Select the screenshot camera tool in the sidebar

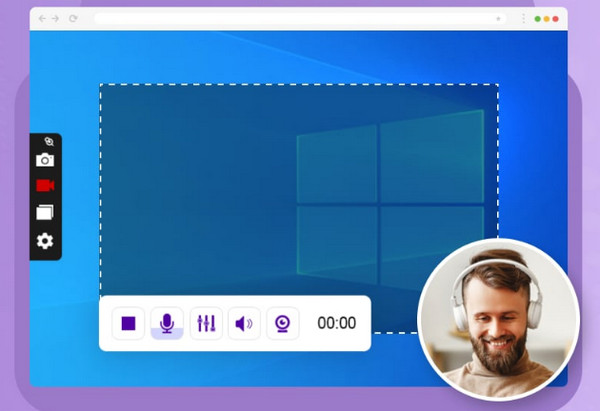(45, 160)
